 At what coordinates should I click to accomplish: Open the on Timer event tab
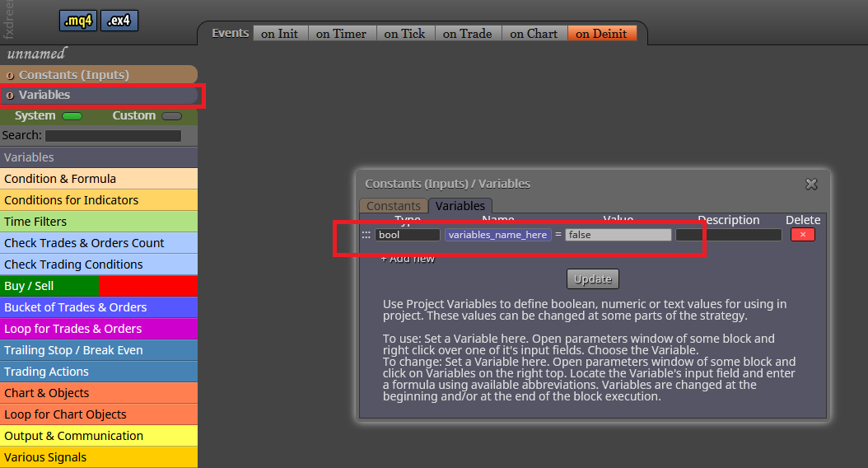[341, 34]
